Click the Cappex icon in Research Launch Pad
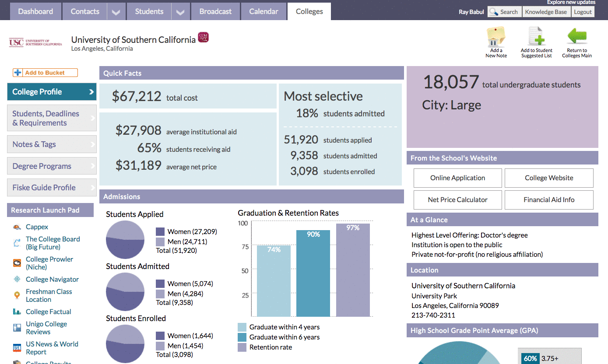 point(17,227)
